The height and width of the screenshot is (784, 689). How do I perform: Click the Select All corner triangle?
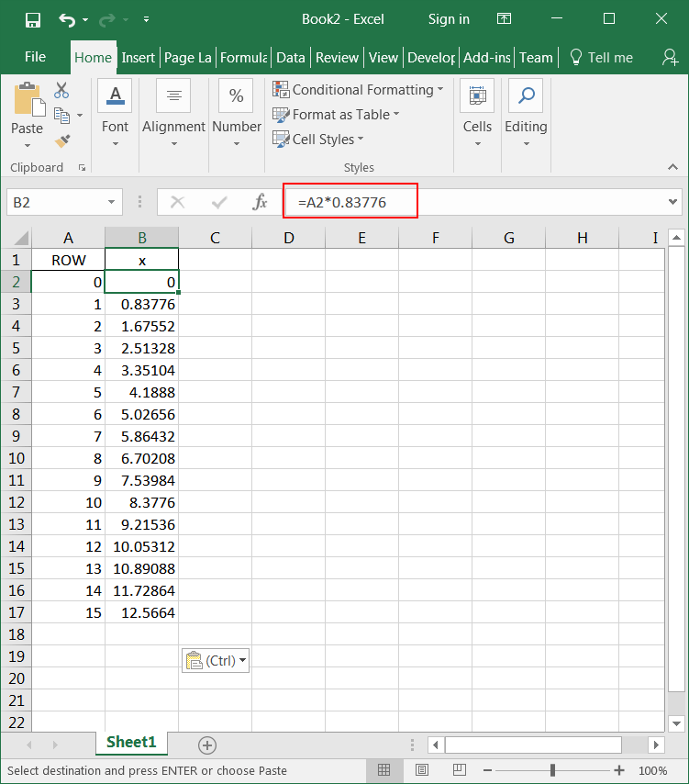point(19,238)
